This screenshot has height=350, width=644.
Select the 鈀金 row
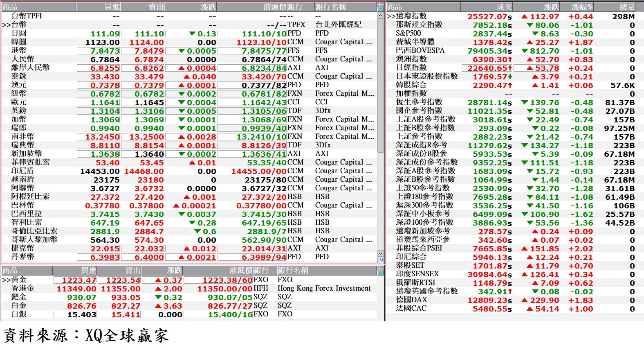[189, 297]
